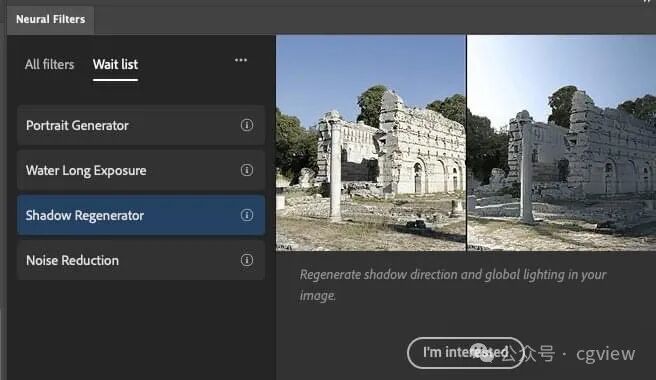The image size is (656, 380).
Task: Select the highlighted Shadow Regenerator filter
Action: [141, 215]
